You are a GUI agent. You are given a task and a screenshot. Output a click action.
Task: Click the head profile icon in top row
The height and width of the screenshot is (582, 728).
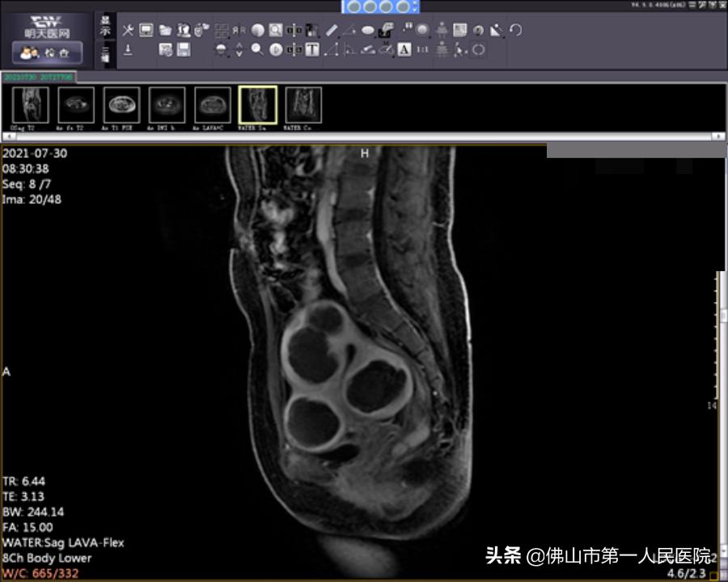[478, 31]
